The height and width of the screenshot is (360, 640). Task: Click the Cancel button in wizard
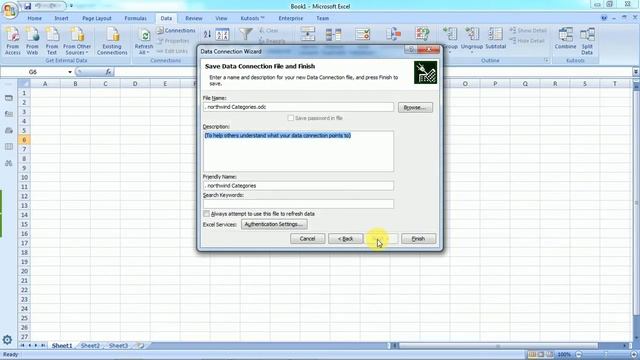307,239
